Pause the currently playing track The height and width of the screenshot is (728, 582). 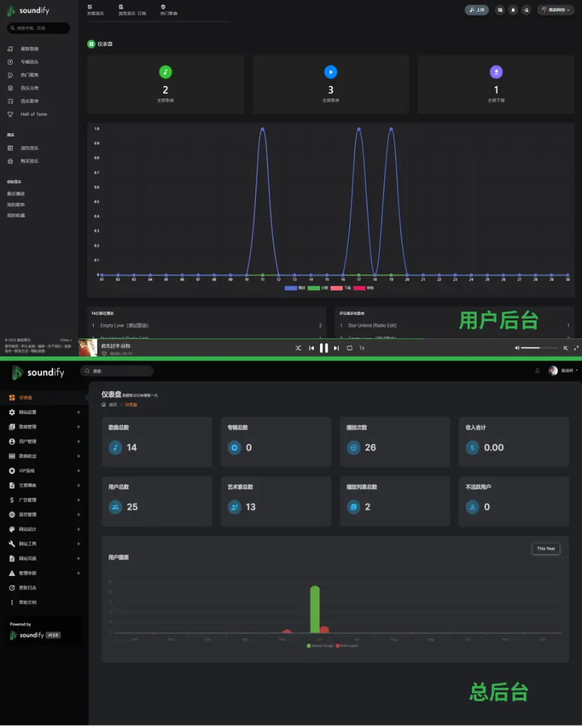coord(324,348)
